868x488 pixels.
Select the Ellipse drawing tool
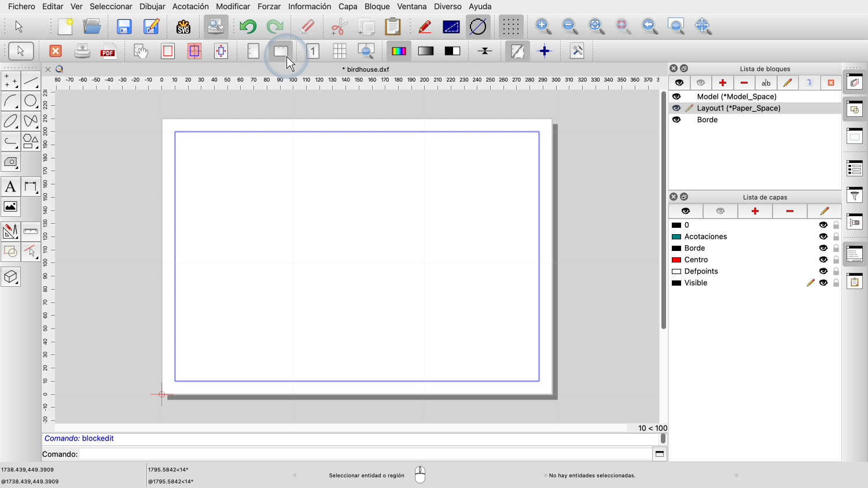pos(10,121)
